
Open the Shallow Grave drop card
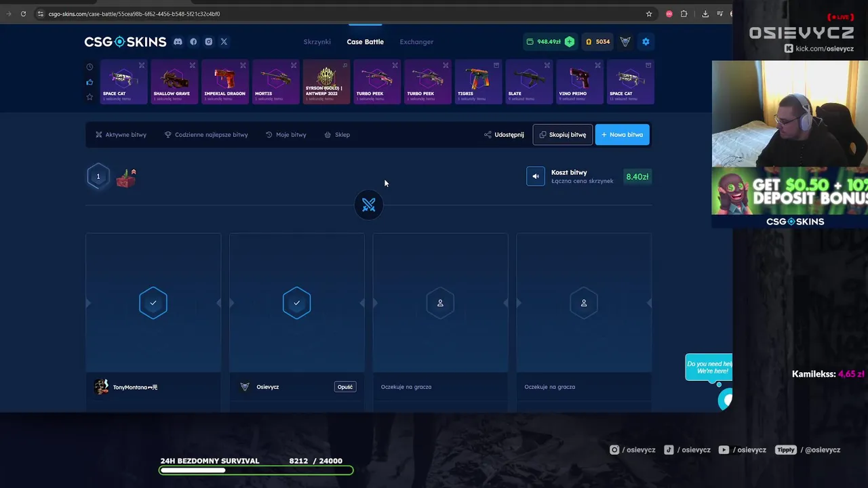(174, 82)
